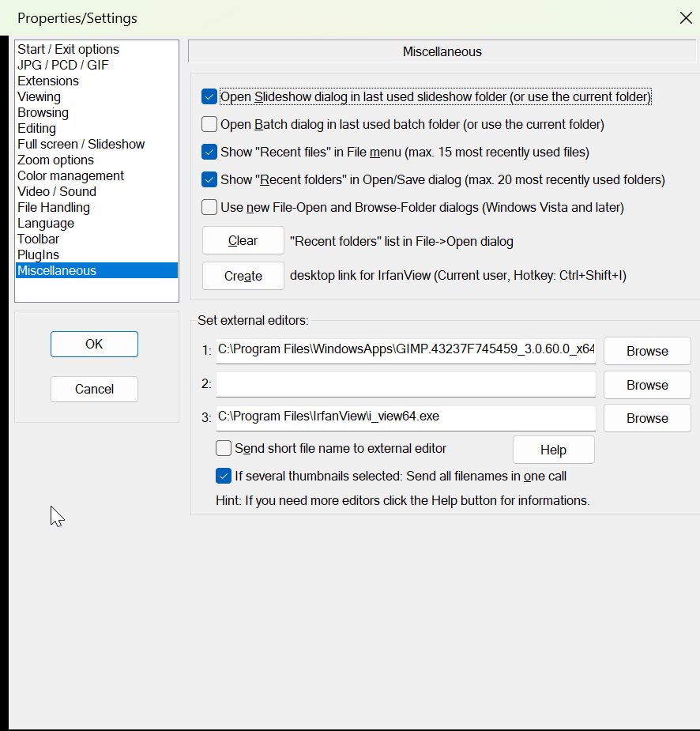
Task: Toggle Send all filenames in one call
Action: [x=224, y=477]
